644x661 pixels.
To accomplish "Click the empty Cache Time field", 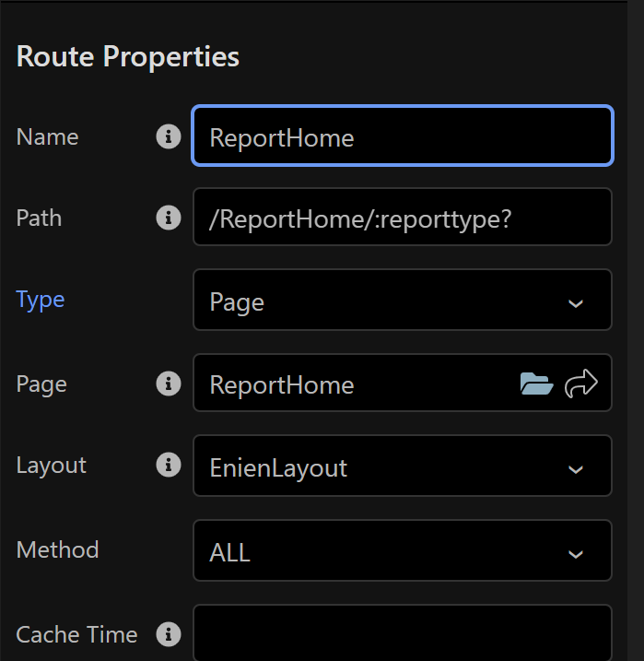I will click(x=402, y=633).
